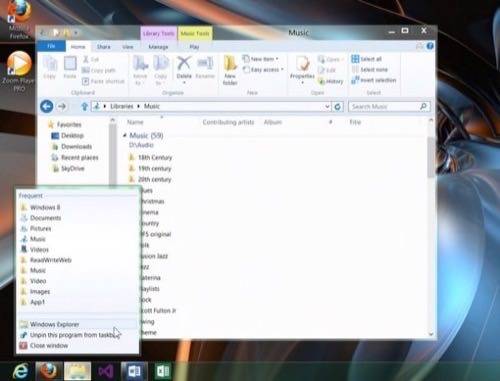Viewport: 500px width, 381px height.
Task: Click Copy path in the ribbon
Action: click(x=99, y=70)
